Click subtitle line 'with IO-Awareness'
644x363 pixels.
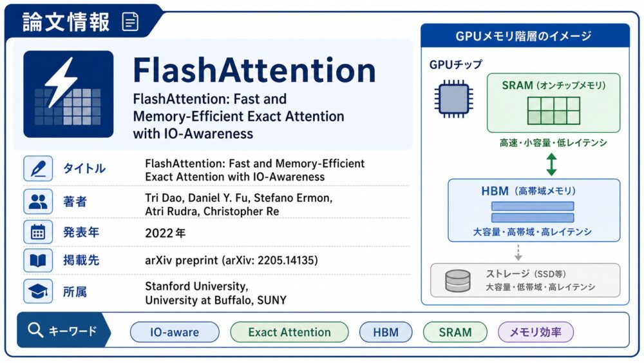point(193,133)
